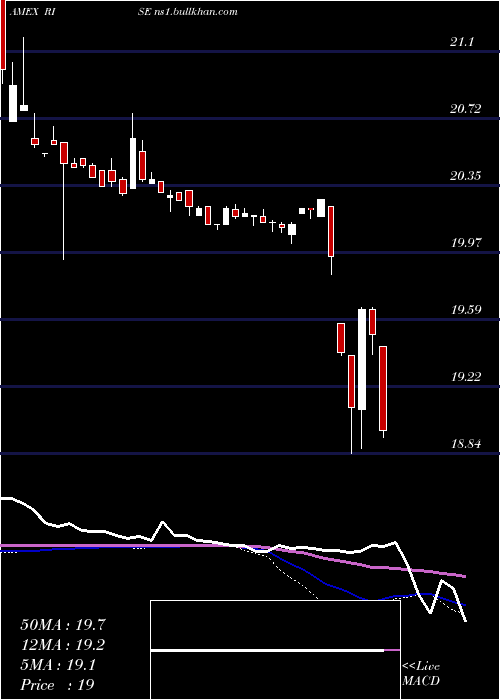
Task: Click the 18.84 price level label
Action: [x=466, y=444]
